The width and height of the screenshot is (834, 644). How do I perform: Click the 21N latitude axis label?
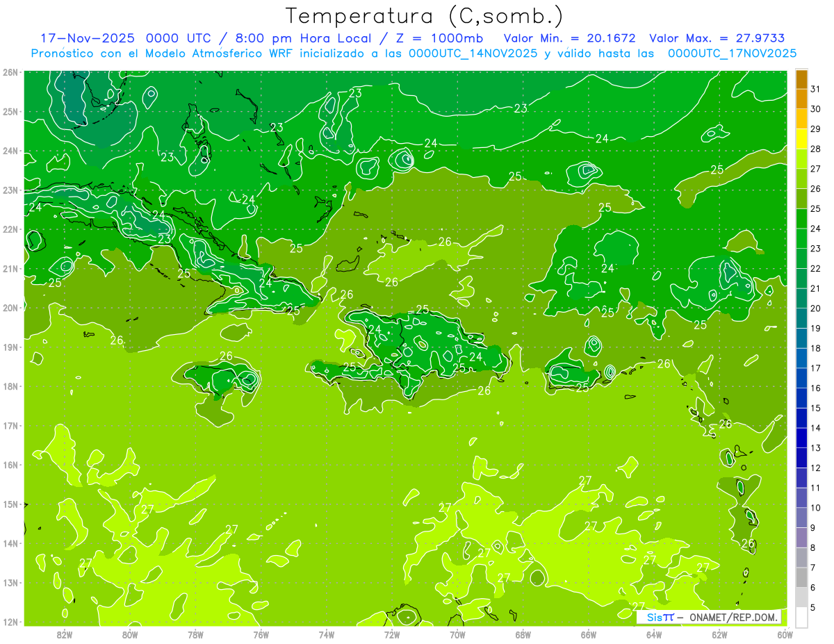pyautogui.click(x=10, y=268)
